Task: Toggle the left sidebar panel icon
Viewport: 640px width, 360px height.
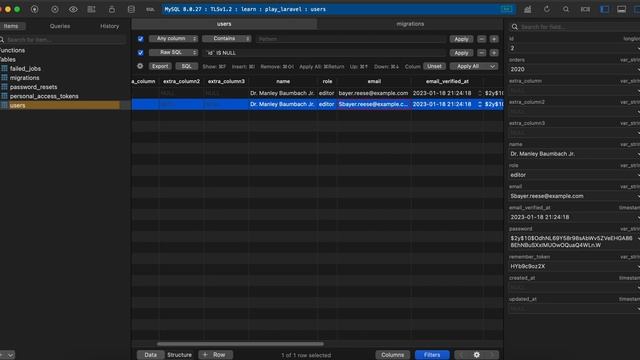Action: click(604, 9)
